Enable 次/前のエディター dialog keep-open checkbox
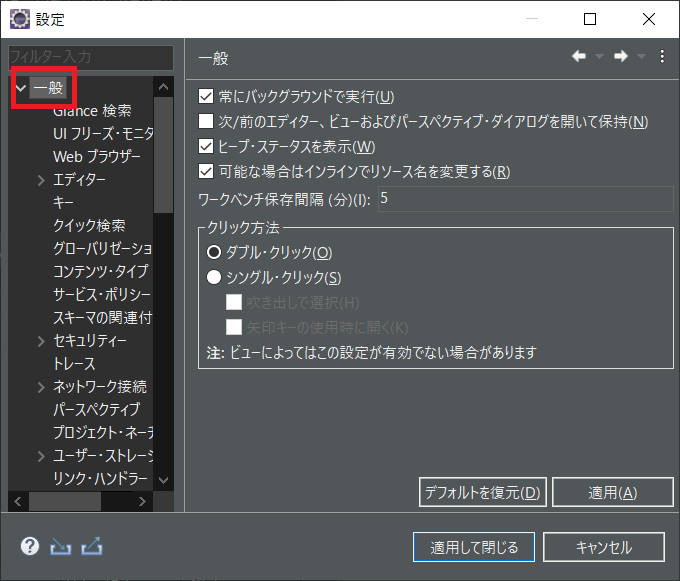 (206, 121)
